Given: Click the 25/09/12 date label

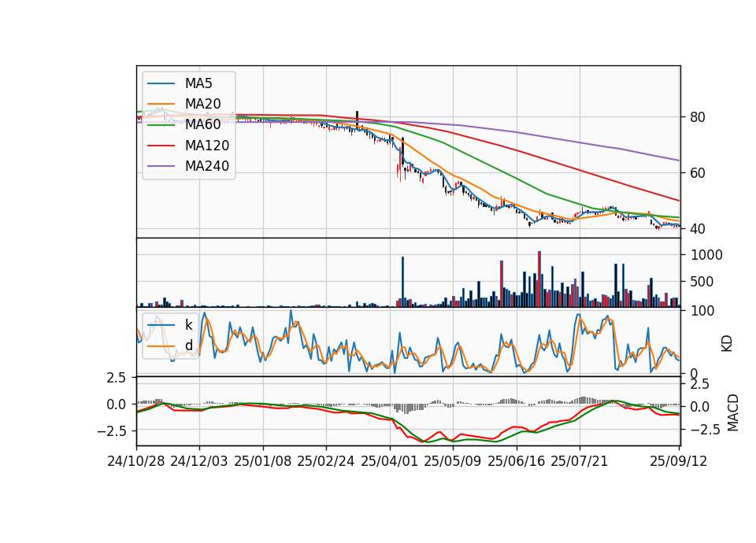Looking at the screenshot, I should click(679, 461).
